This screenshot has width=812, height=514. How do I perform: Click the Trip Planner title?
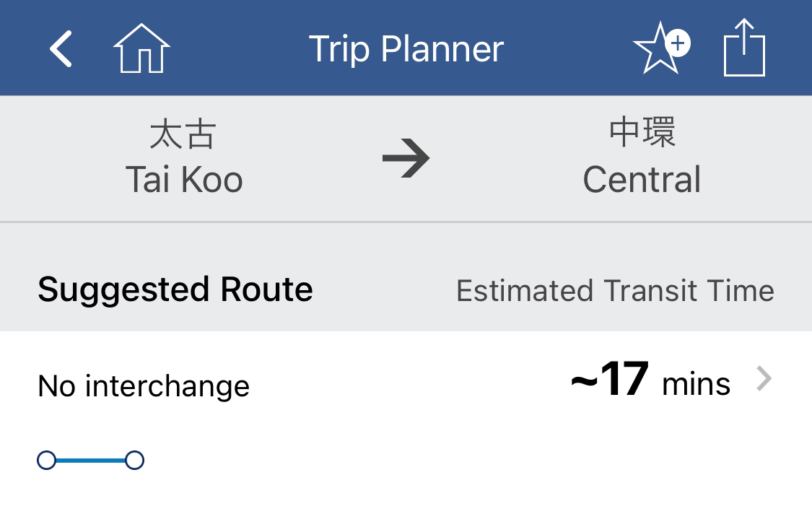click(406, 48)
